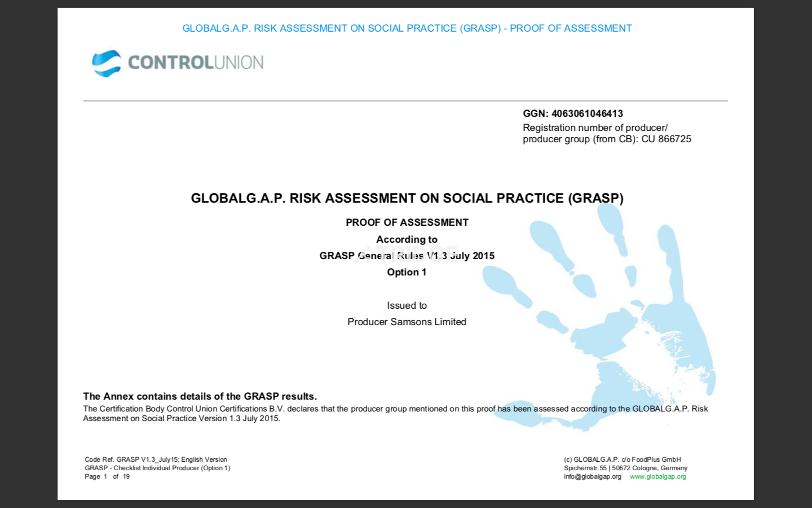Click the Annex contains details sentence
The height and width of the screenshot is (508, 812).
coord(200,396)
